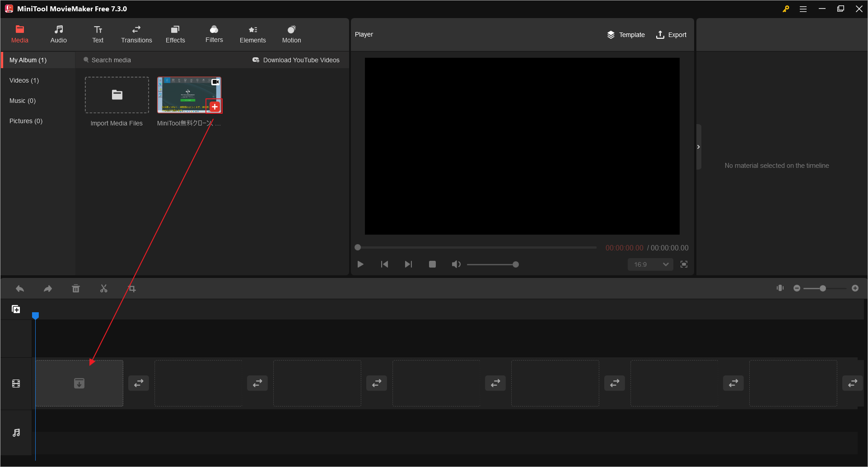The width and height of the screenshot is (868, 467).
Task: Click Download YouTube Videos link
Action: [296, 60]
